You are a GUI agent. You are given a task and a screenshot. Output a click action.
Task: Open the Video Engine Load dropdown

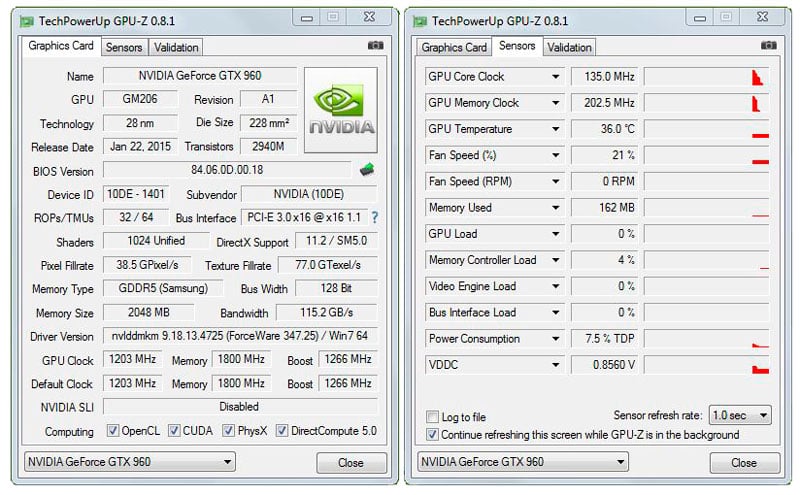(556, 286)
